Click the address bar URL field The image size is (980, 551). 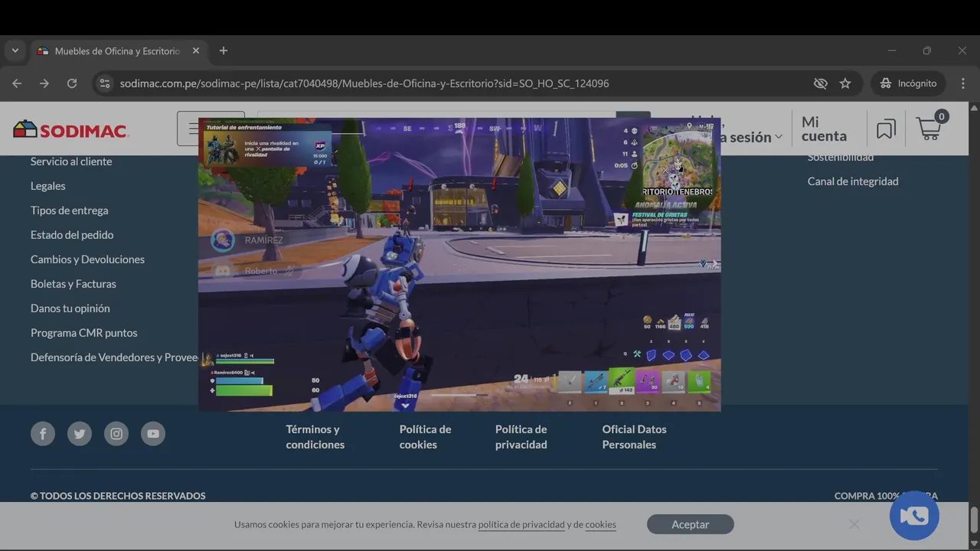459,83
